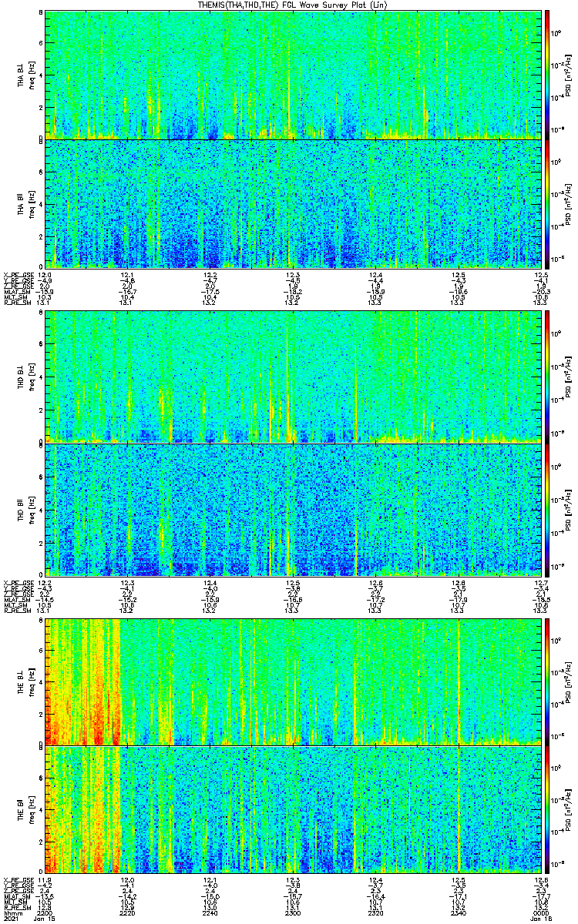578x924 pixels.
Task: Click the PSD color bar beside THA B∥
Action: click(x=547, y=204)
